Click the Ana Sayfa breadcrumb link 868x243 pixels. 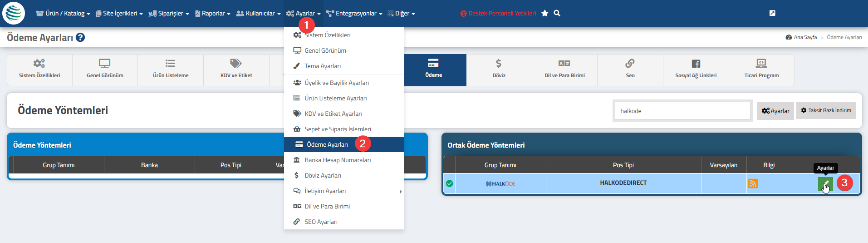point(804,37)
